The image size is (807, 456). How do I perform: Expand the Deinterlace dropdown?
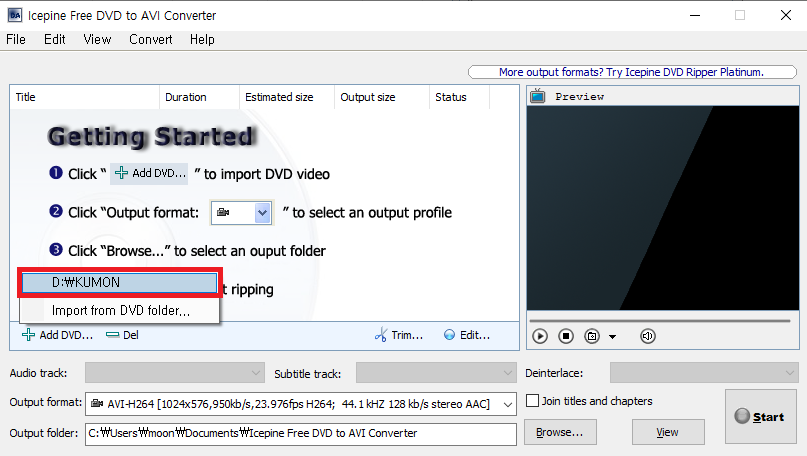(x=704, y=373)
